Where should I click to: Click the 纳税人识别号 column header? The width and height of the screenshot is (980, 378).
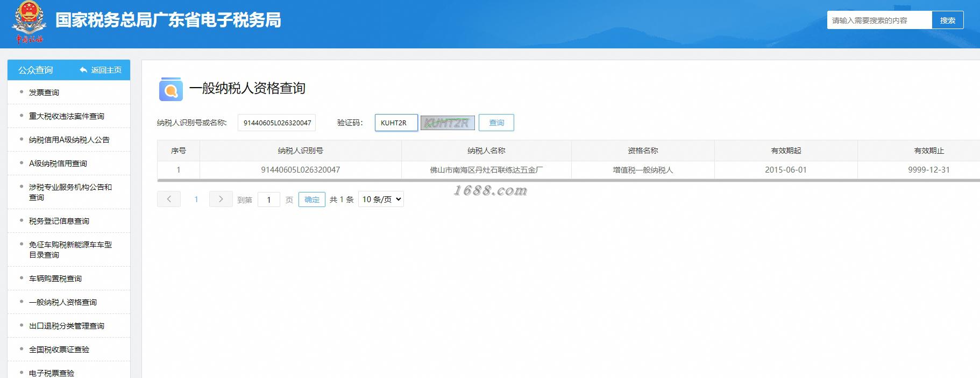coord(301,151)
